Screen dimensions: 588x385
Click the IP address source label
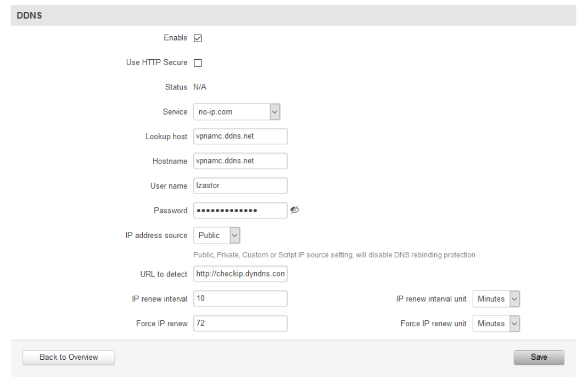(156, 236)
